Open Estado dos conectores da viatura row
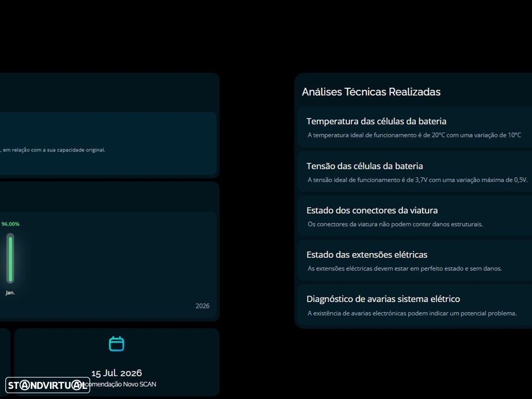 coord(415,216)
